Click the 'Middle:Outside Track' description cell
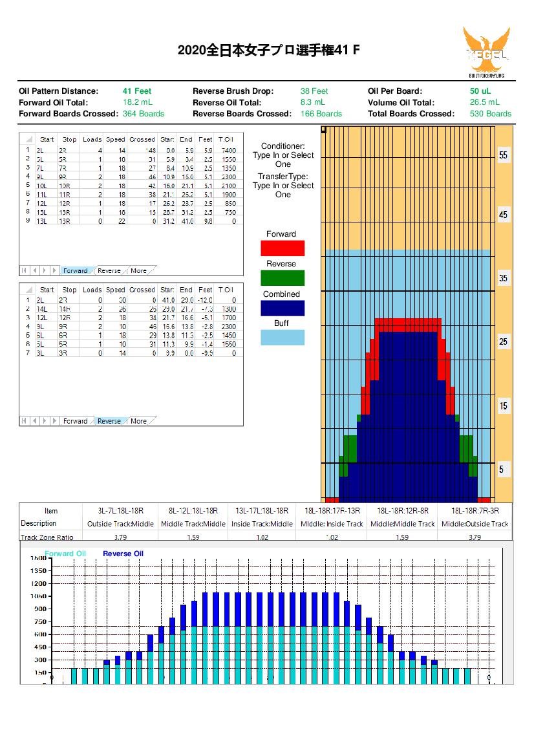This screenshot has width=534, height=756. coord(475,524)
